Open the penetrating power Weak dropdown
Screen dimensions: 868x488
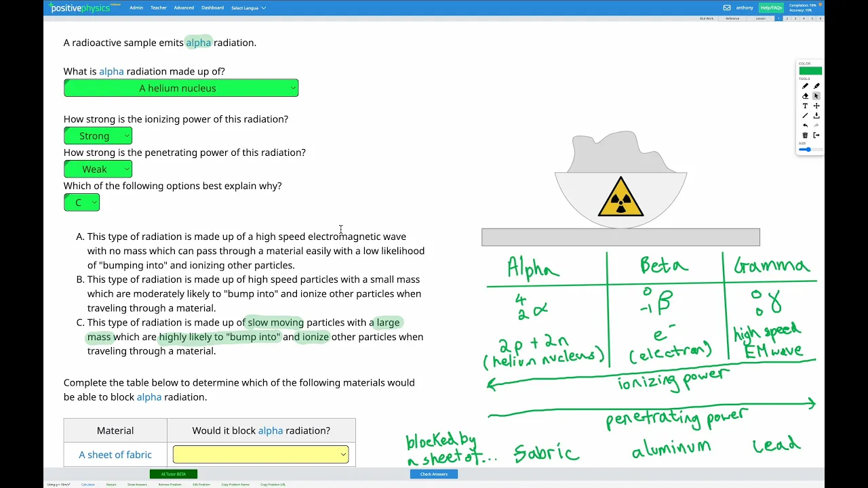point(98,169)
